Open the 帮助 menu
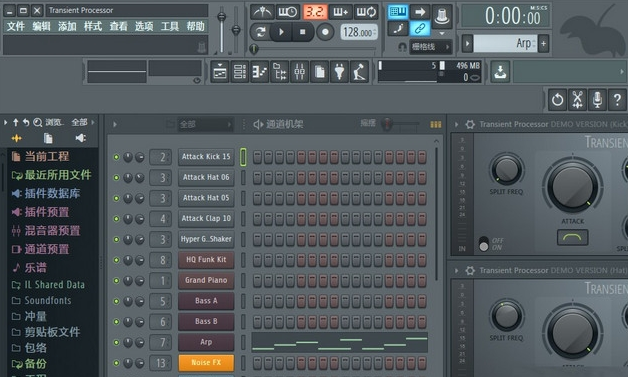Image resolution: width=628 pixels, height=377 pixels. (195, 26)
